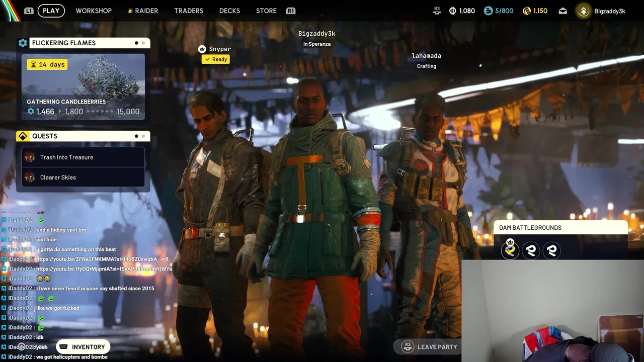
Task: Click the candleberry progress value 1,466
Action: pyautogui.click(x=45, y=112)
